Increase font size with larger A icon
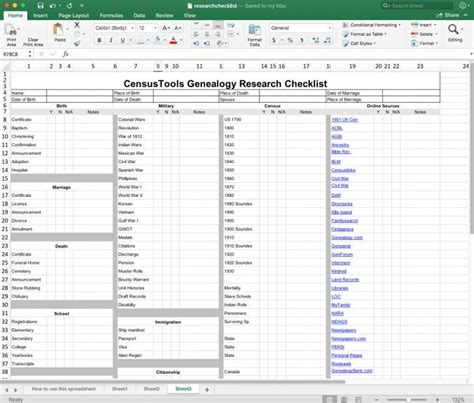 point(166,28)
